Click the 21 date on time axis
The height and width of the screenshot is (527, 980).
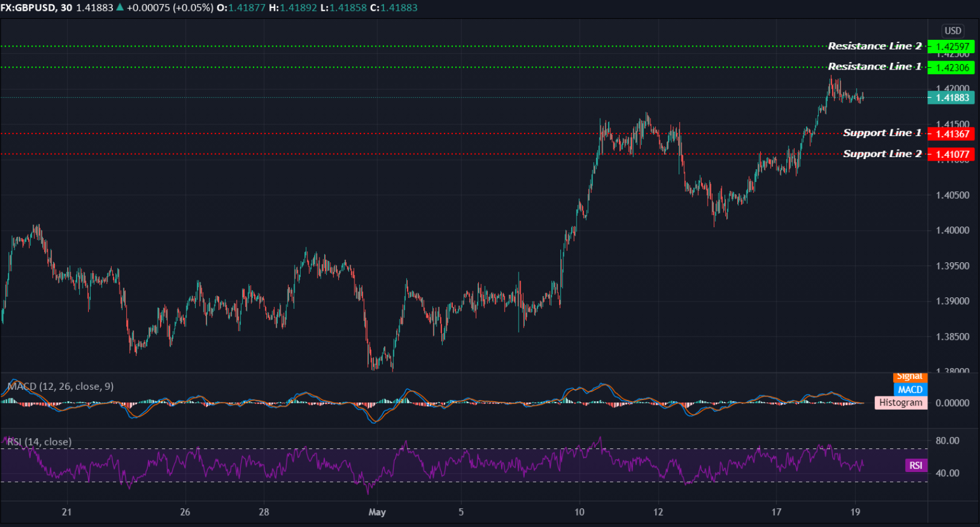[x=66, y=512]
